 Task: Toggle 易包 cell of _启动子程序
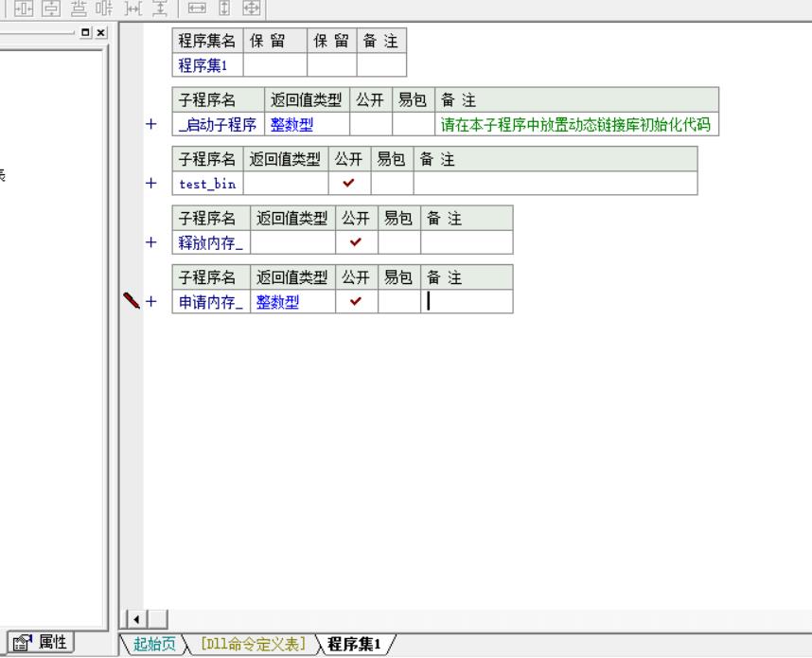pyautogui.click(x=414, y=124)
